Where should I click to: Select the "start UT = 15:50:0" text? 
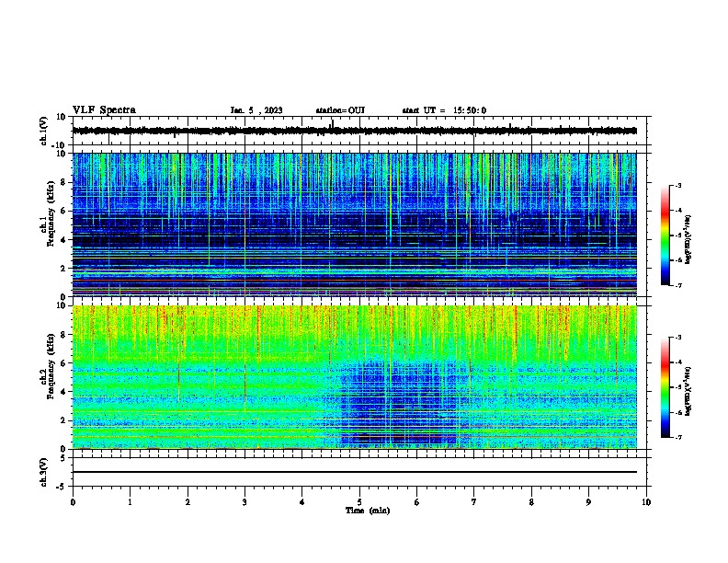click(444, 110)
